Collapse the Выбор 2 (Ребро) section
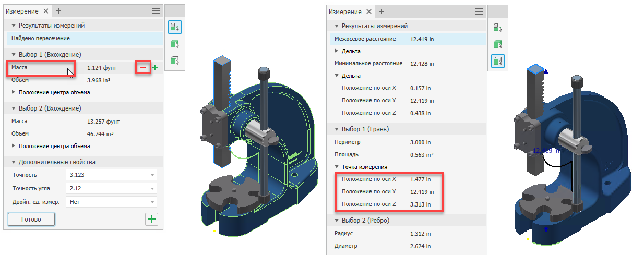Screen dimensions: 644x255 pyautogui.click(x=337, y=221)
